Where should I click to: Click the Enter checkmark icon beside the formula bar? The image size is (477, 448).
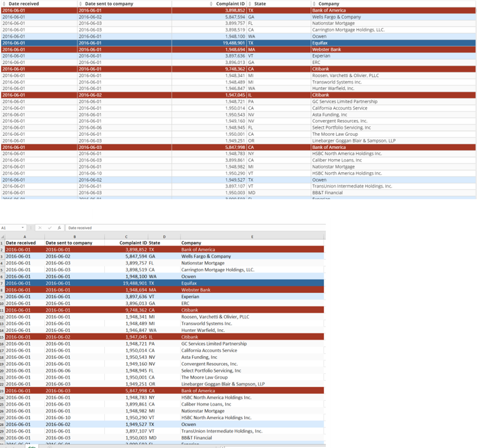pyautogui.click(x=49, y=228)
